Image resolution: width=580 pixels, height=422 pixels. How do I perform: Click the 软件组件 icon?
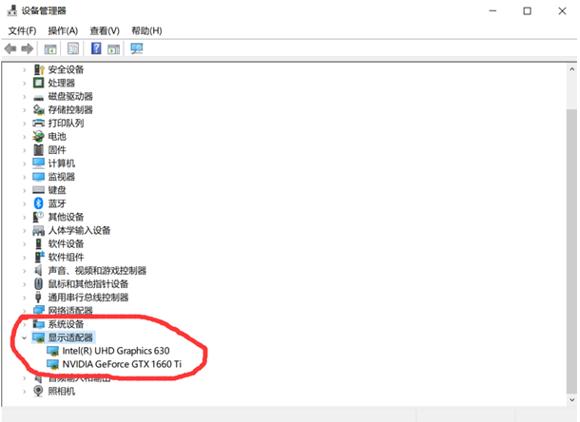click(39, 257)
